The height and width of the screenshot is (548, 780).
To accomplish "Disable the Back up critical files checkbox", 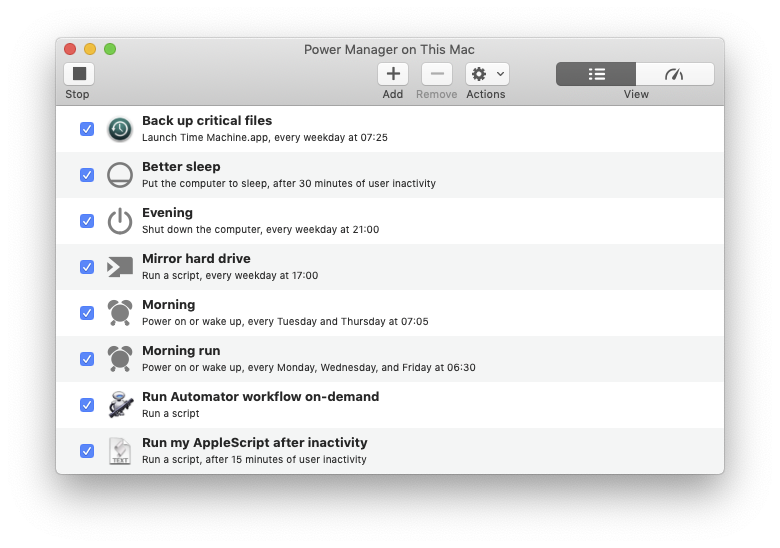I will (x=87, y=129).
